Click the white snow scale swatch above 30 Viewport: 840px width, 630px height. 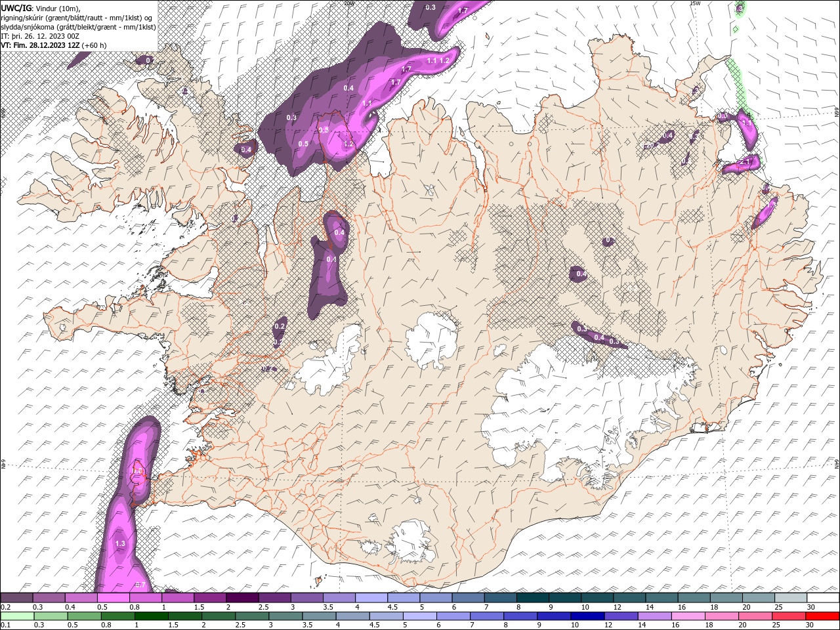(823, 598)
